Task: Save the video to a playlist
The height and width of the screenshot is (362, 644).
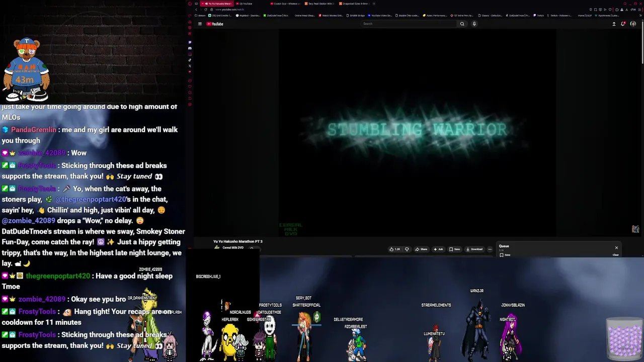Action: (454, 249)
